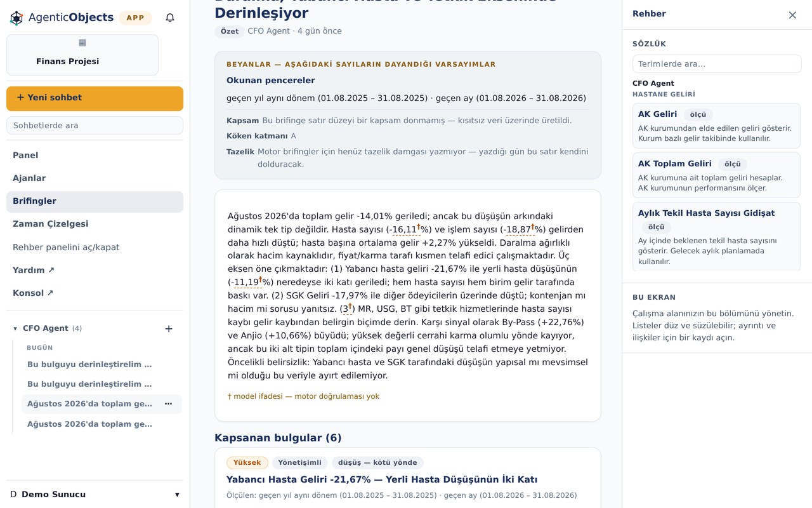Focus the Sohbetlerde ara search field
This screenshot has width=812, height=508.
tap(95, 125)
